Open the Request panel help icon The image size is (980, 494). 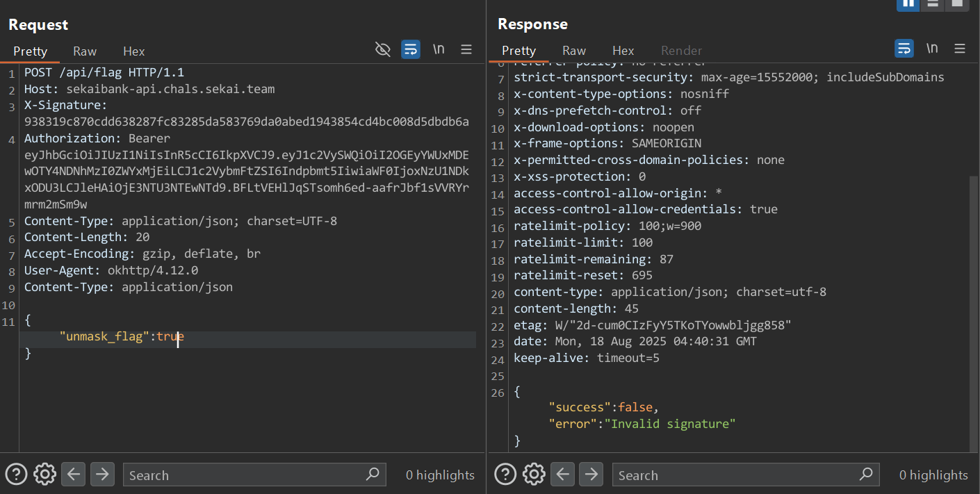point(16,475)
